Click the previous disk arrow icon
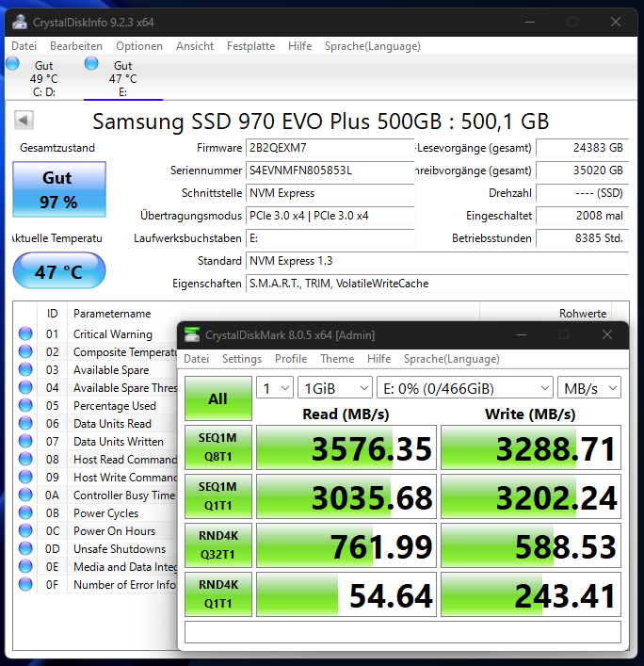Image resolution: width=644 pixels, height=666 pixels. [24, 121]
